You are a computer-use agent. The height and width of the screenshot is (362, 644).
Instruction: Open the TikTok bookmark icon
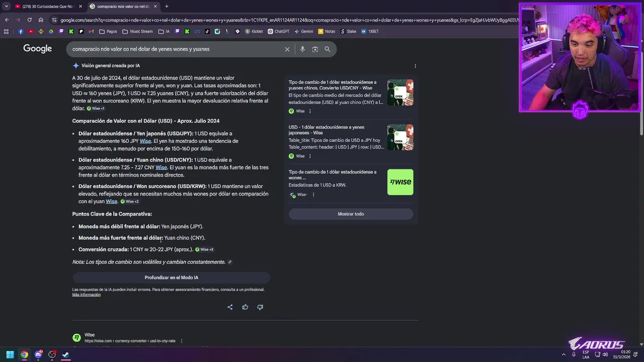tap(207, 31)
